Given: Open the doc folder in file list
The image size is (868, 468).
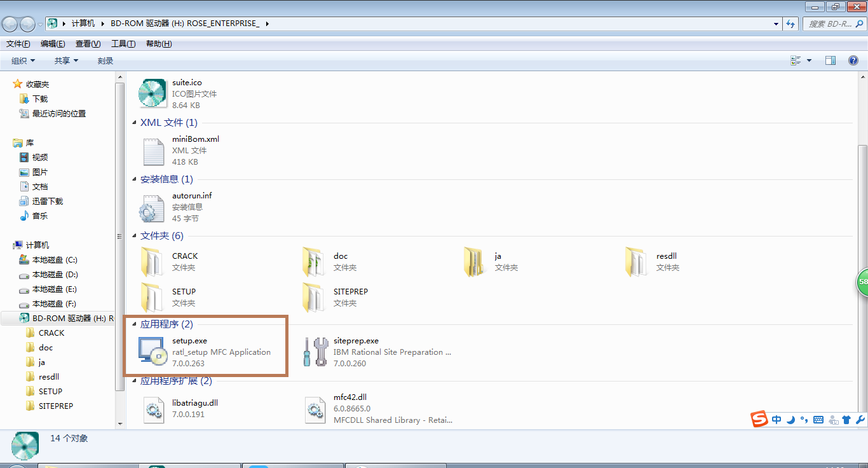Looking at the screenshot, I should click(x=315, y=262).
